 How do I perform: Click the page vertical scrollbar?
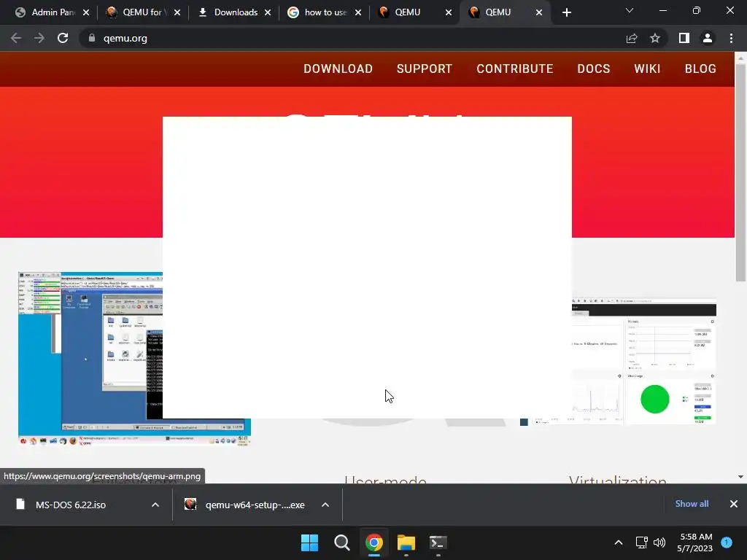tap(740, 172)
